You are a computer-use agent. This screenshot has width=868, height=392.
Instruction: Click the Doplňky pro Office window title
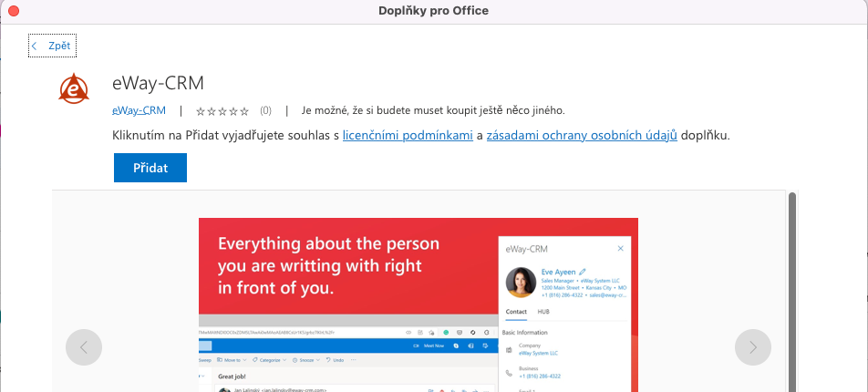pos(433,11)
